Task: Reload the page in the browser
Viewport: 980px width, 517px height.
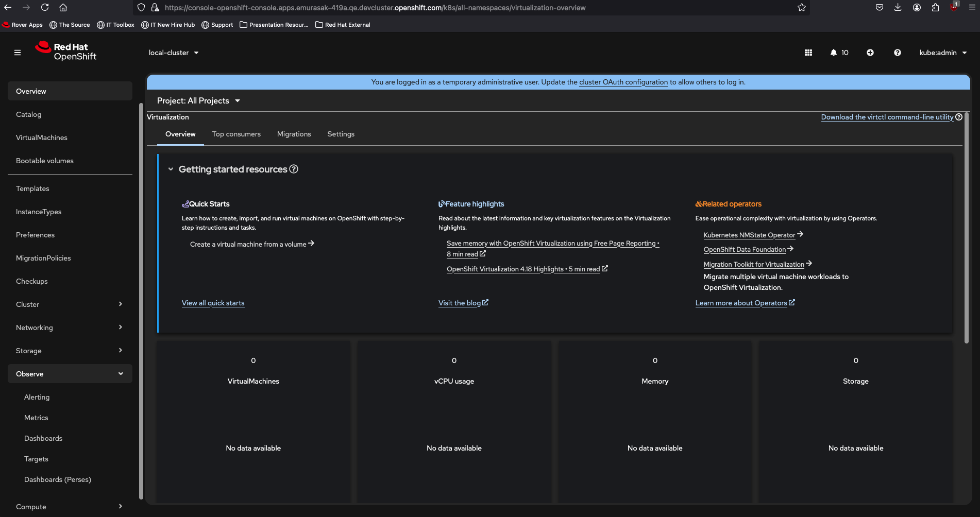Action: (45, 8)
